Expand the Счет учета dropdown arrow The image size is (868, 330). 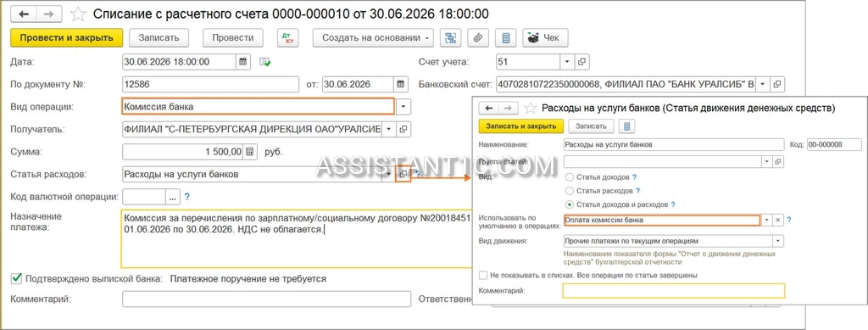[x=567, y=61]
